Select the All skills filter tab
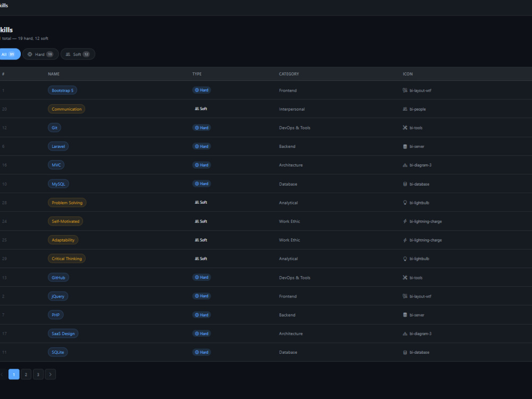This screenshot has height=399, width=532. point(9,54)
